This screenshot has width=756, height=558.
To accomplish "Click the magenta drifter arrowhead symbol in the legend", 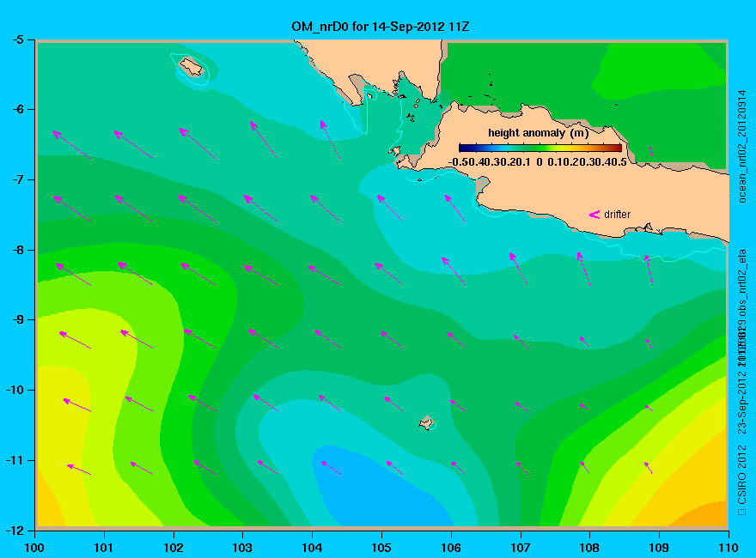I will [594, 215].
